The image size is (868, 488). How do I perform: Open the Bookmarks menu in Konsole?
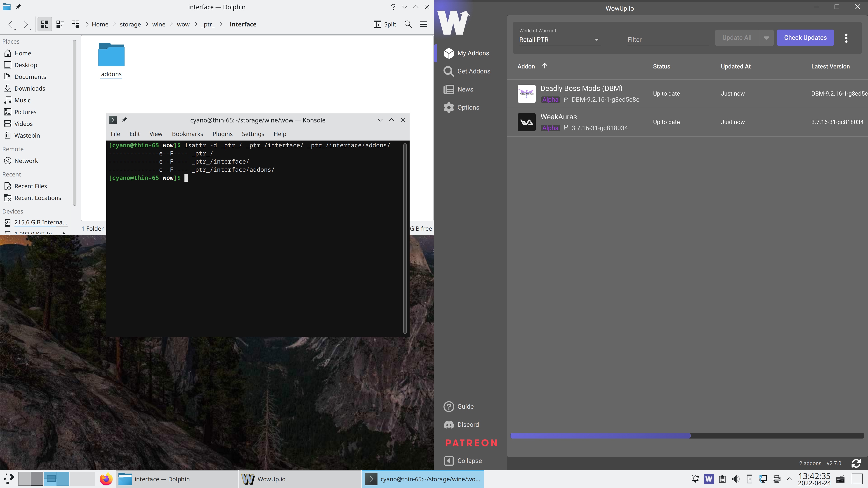pyautogui.click(x=187, y=134)
